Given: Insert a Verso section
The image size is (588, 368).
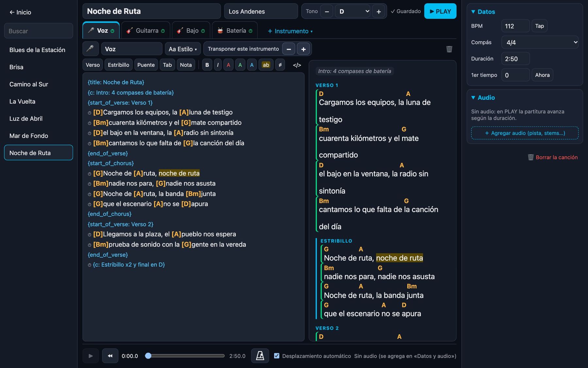Looking at the screenshot, I should point(93,65).
